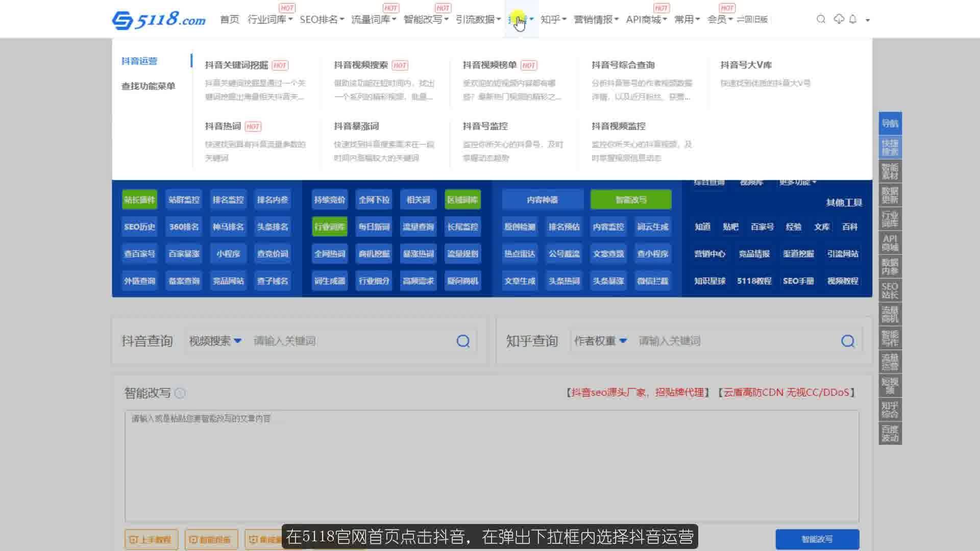The width and height of the screenshot is (980, 551).
Task: Switch back via 回旧版 link
Action: (x=752, y=19)
